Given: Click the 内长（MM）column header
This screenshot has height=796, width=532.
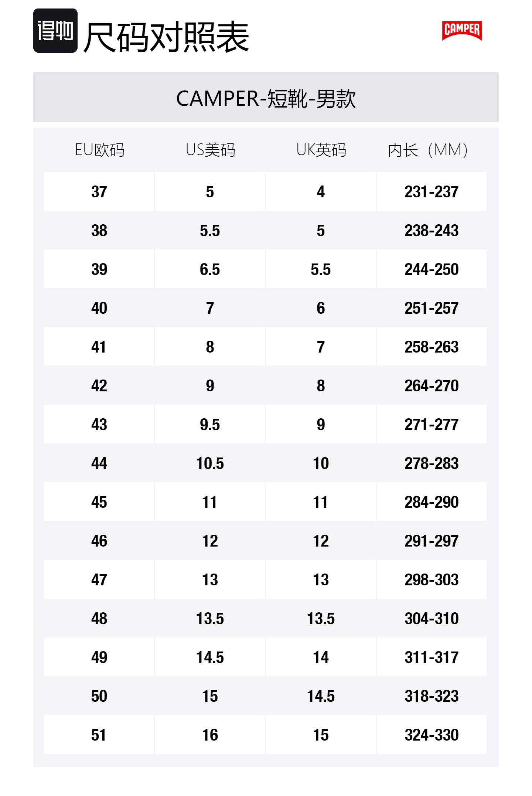Looking at the screenshot, I should coord(429,150).
